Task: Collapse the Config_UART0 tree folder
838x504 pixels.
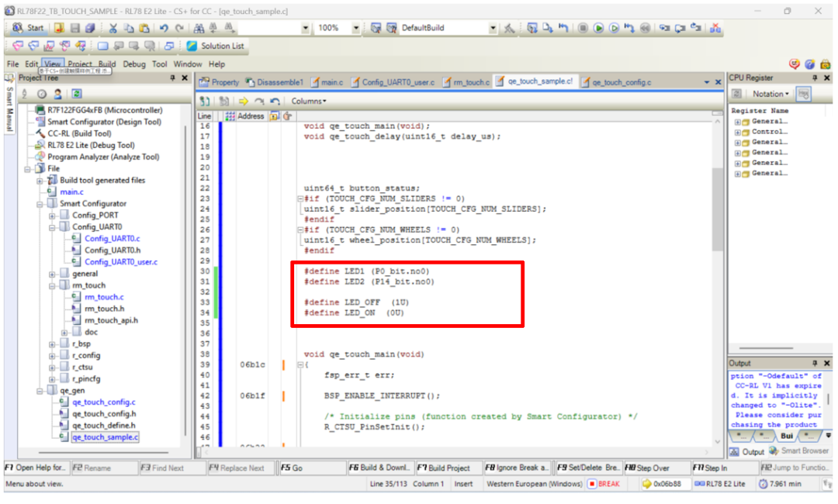Action: tap(53, 227)
